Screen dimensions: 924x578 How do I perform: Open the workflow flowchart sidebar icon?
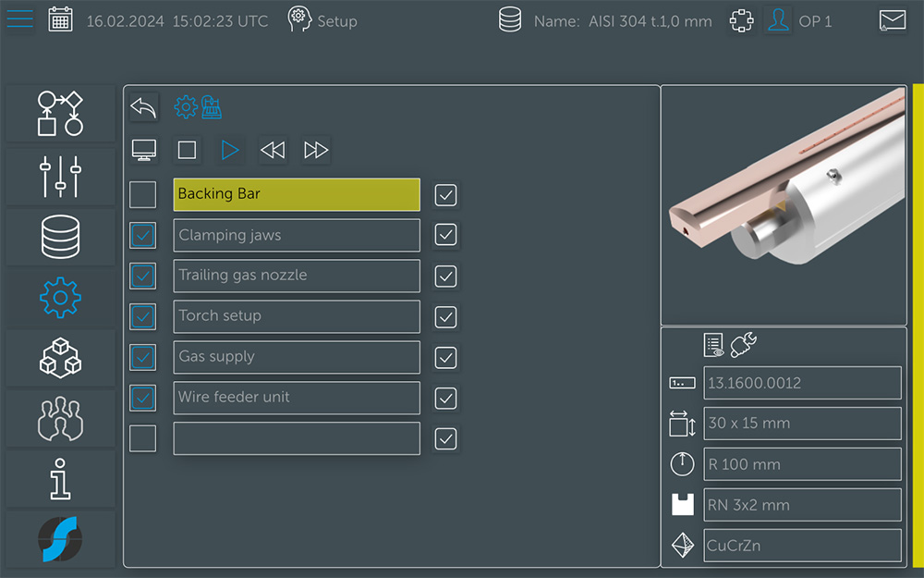[x=60, y=114]
